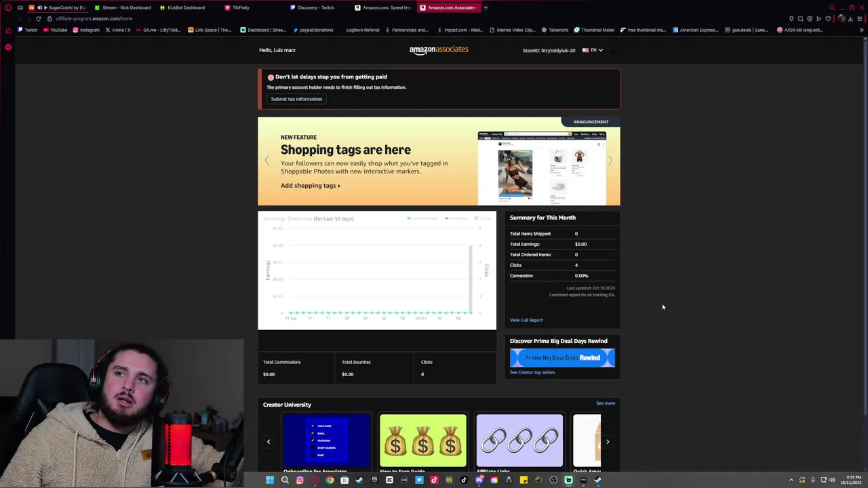Screen dimensions: 868x488
Task: Click Submit tax information button
Action: [296, 99]
